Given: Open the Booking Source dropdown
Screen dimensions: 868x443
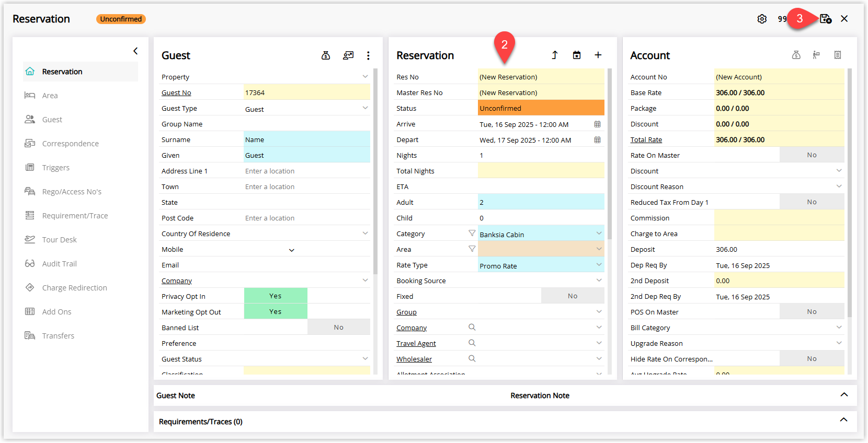Looking at the screenshot, I should [x=599, y=281].
